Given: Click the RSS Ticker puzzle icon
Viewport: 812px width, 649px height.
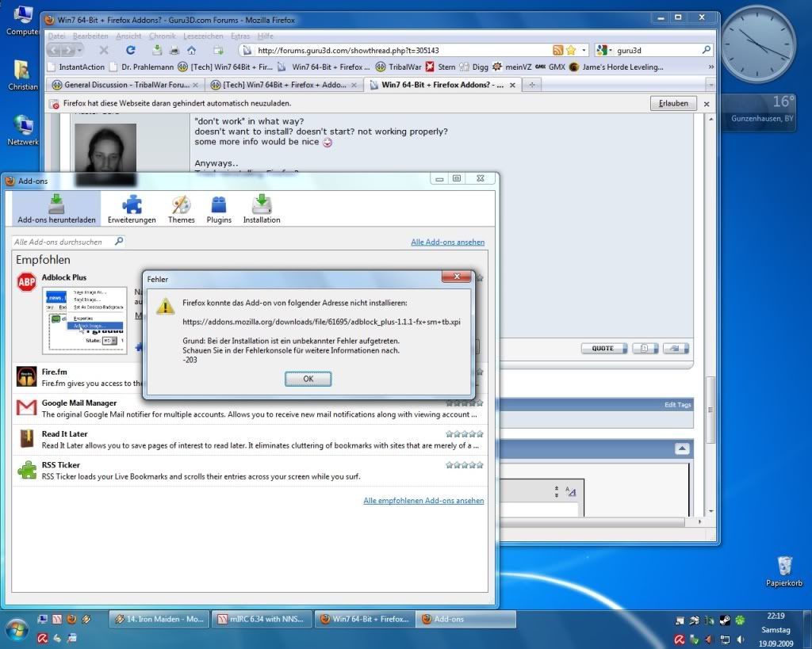Looking at the screenshot, I should click(26, 470).
